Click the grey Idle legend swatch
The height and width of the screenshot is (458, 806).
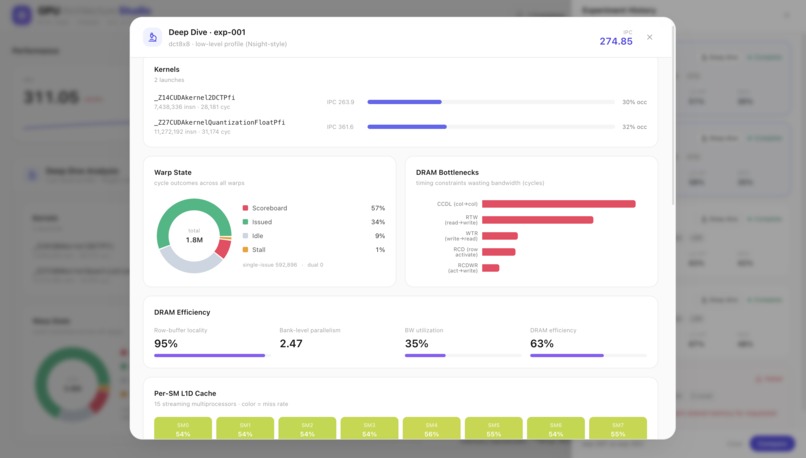(x=245, y=235)
